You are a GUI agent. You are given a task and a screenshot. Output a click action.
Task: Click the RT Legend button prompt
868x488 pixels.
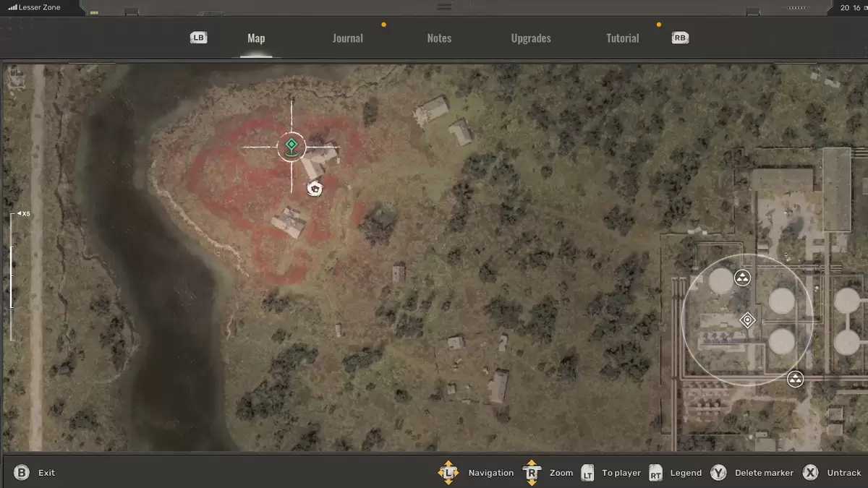(655, 473)
